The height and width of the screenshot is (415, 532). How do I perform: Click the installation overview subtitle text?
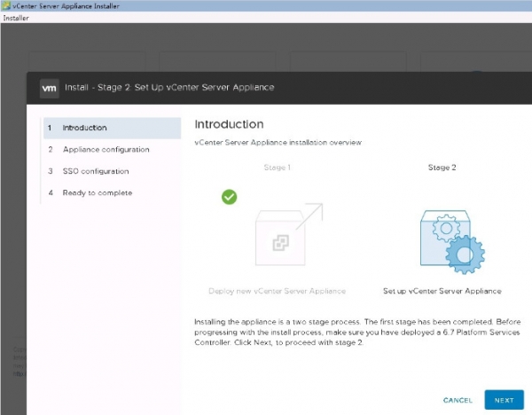click(x=278, y=143)
